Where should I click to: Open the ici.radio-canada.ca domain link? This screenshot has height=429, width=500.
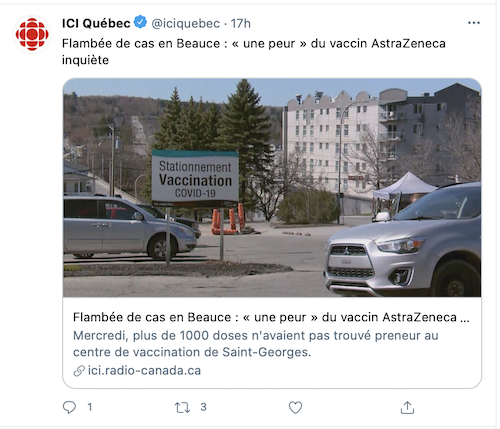click(x=144, y=371)
